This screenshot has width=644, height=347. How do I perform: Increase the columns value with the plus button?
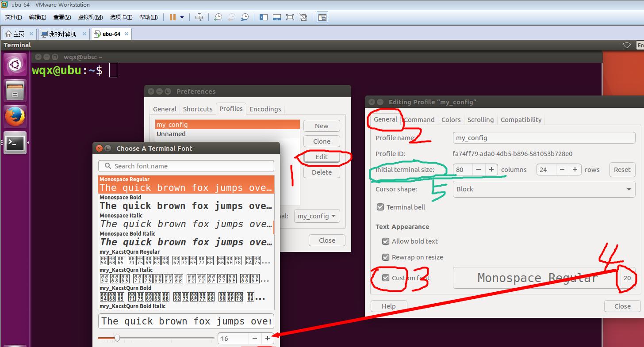coord(491,170)
